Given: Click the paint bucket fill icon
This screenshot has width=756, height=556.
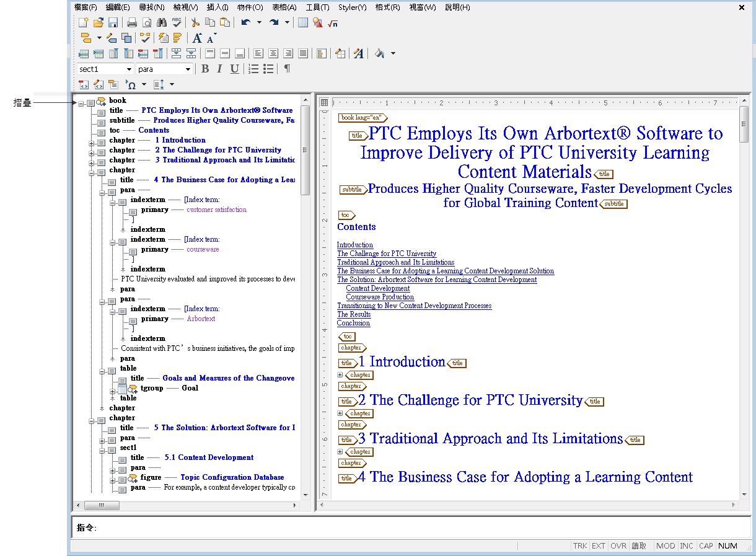Looking at the screenshot, I should click(x=379, y=54).
